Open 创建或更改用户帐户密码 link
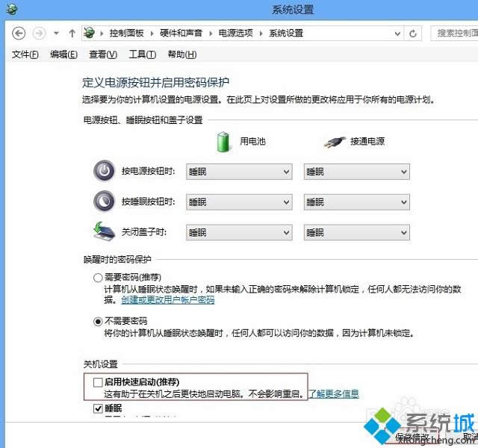Viewport: 478px width, 448px height. click(x=168, y=300)
